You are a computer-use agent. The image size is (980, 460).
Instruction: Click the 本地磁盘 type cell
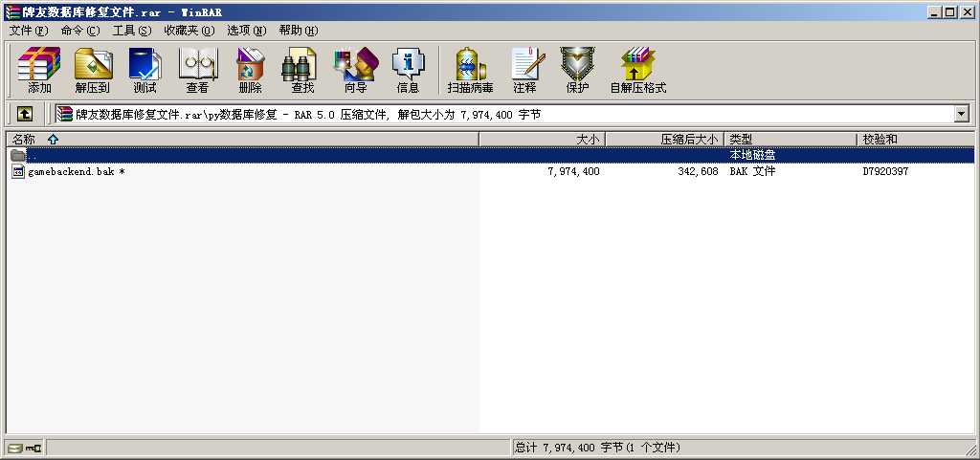(x=752, y=155)
